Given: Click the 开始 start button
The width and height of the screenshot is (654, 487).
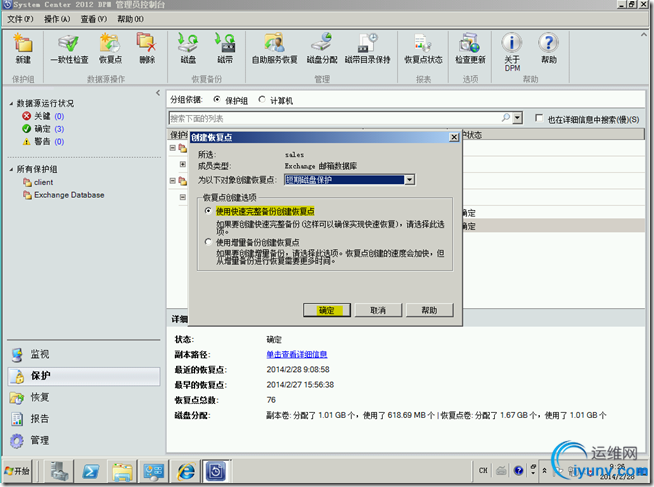Looking at the screenshot, I should [x=17, y=471].
